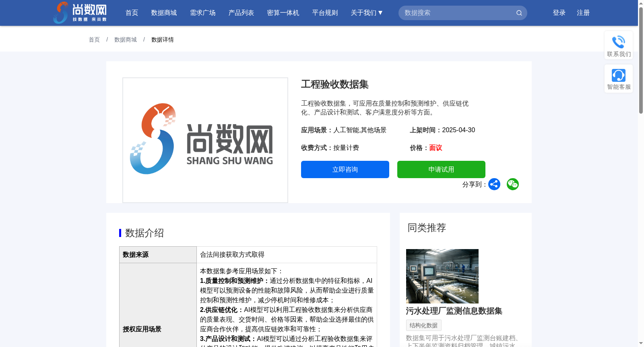Open 产品列表 menu item
Viewport: 644px width, 347px height.
pos(242,13)
